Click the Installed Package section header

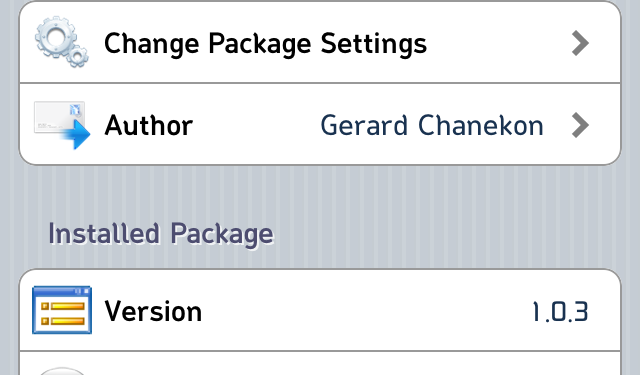(161, 234)
